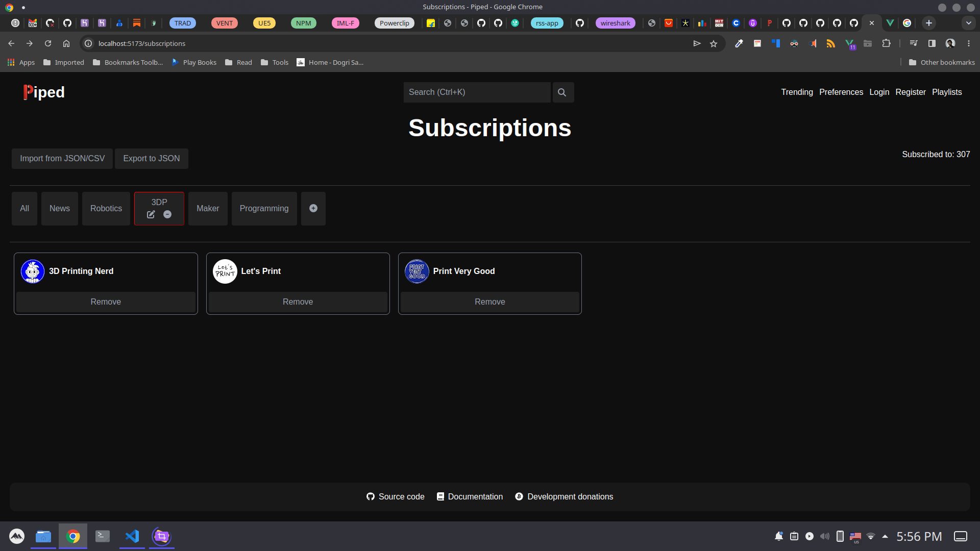Viewport: 980px width, 551px height.
Task: Open the Chrome three-dot menu
Action: click(x=969, y=43)
